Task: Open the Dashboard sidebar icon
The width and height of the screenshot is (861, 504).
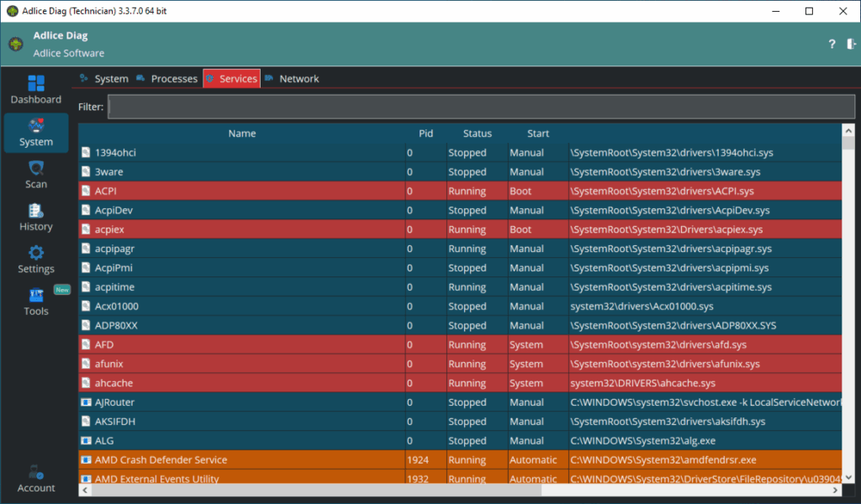Action: click(35, 90)
